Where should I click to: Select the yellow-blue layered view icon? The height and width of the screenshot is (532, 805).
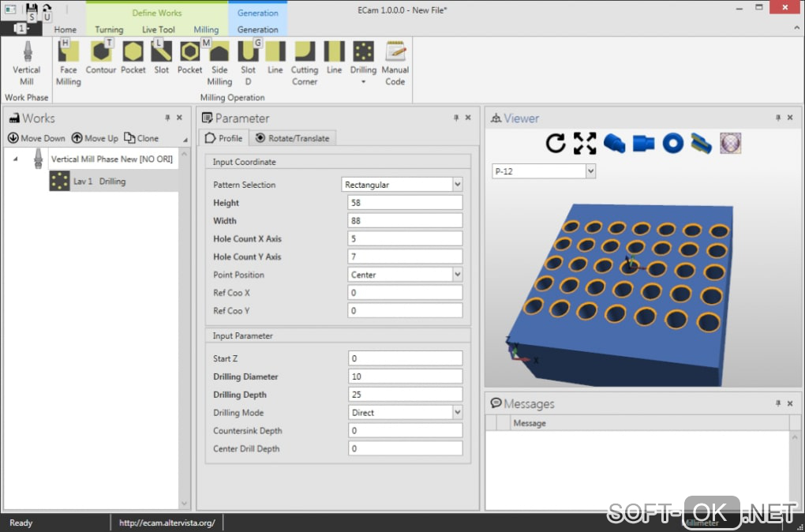pyautogui.click(x=702, y=144)
